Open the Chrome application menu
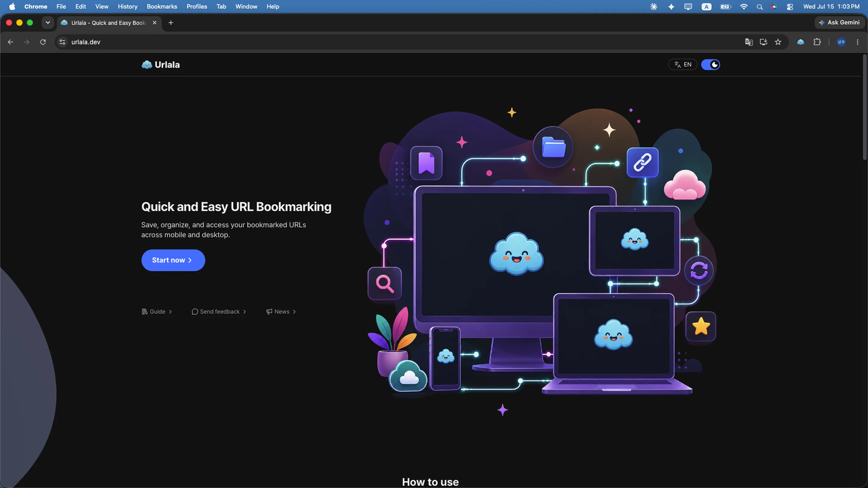 [36, 6]
